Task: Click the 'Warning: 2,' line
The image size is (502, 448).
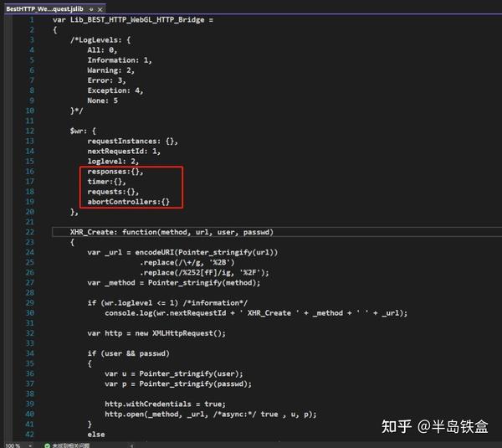Action: pyautogui.click(x=110, y=70)
